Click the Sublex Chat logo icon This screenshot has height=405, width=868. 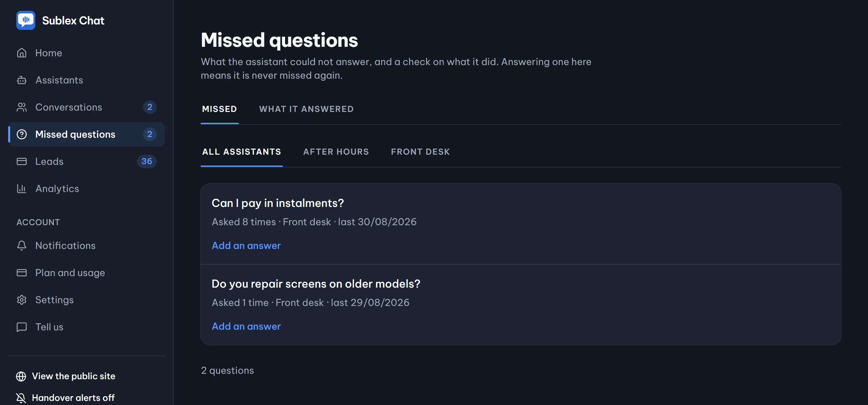pyautogui.click(x=26, y=20)
